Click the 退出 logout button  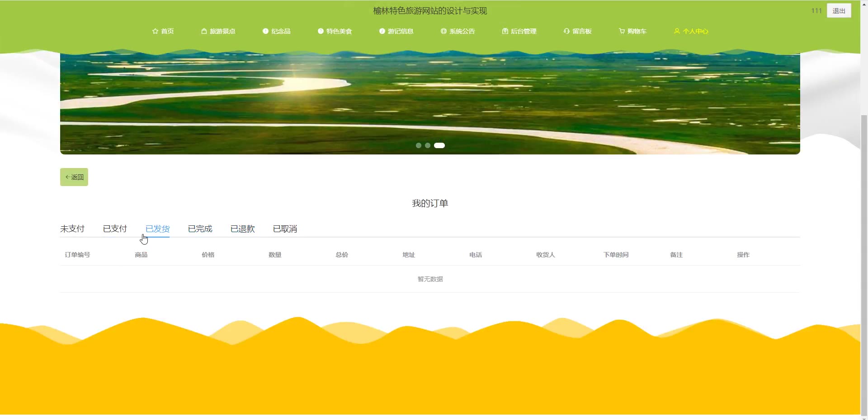click(839, 11)
